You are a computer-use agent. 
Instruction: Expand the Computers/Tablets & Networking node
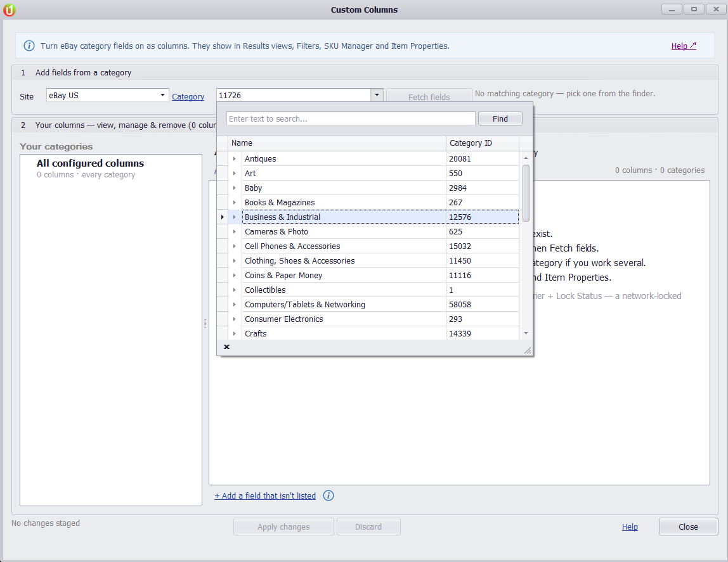click(x=235, y=305)
